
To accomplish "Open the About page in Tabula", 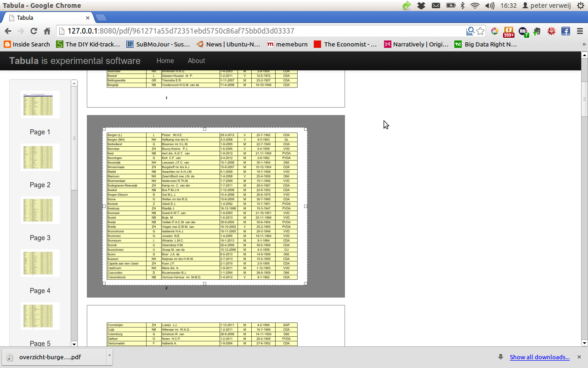I will [x=196, y=60].
